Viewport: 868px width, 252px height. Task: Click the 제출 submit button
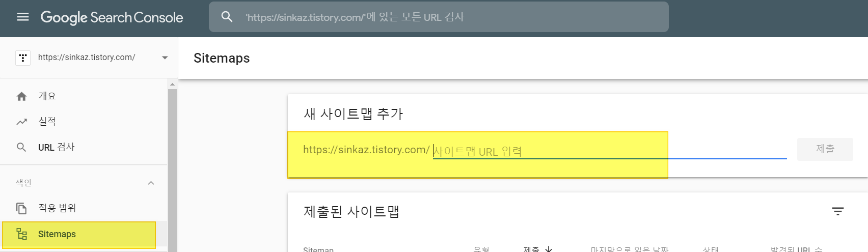[x=825, y=149]
